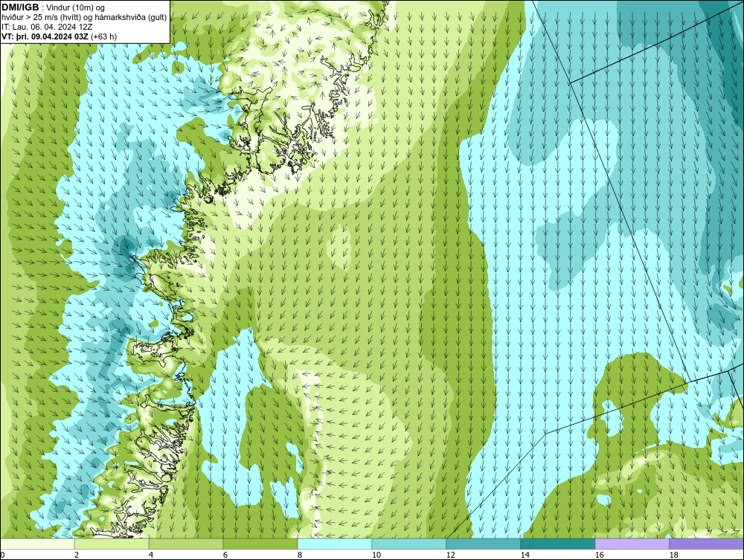Image resolution: width=744 pixels, height=560 pixels.
Task: Click the 4–6 m/s green legend swatch
Action: [186, 544]
